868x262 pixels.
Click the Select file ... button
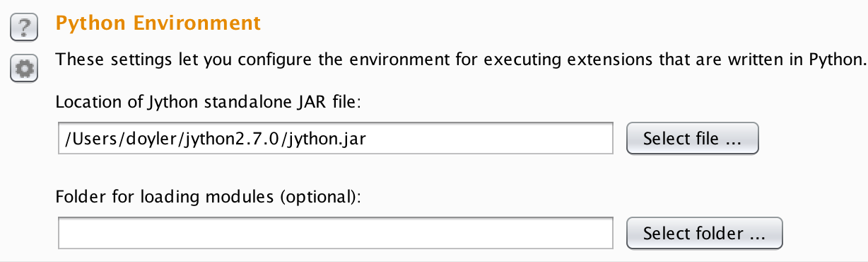click(x=693, y=139)
